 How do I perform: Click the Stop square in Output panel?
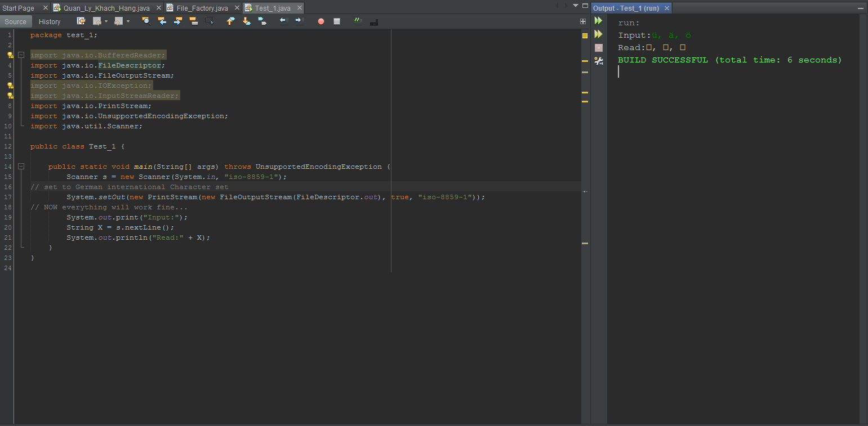(598, 48)
